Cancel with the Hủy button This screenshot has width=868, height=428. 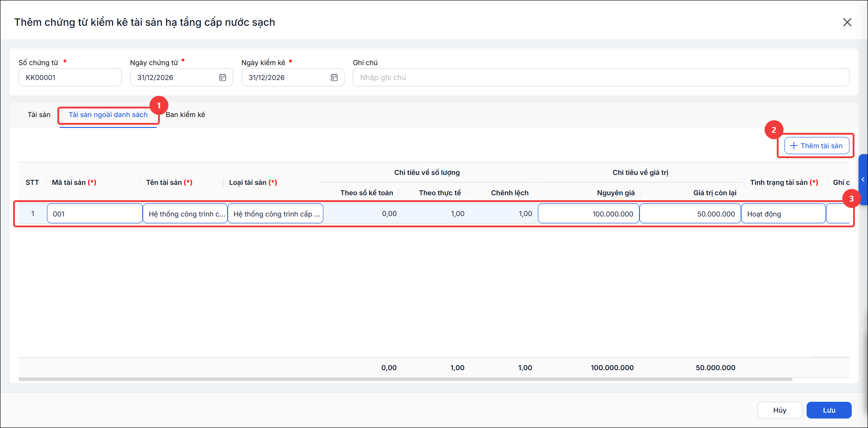779,410
